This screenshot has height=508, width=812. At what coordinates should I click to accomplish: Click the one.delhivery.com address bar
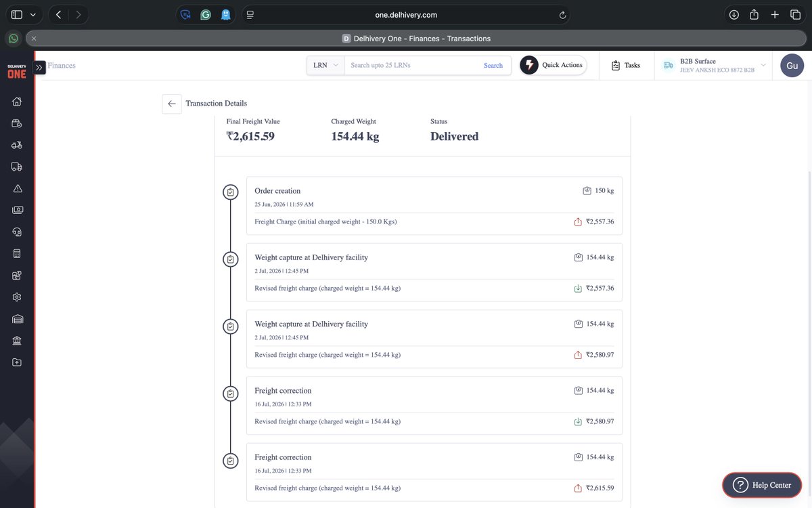point(406,14)
